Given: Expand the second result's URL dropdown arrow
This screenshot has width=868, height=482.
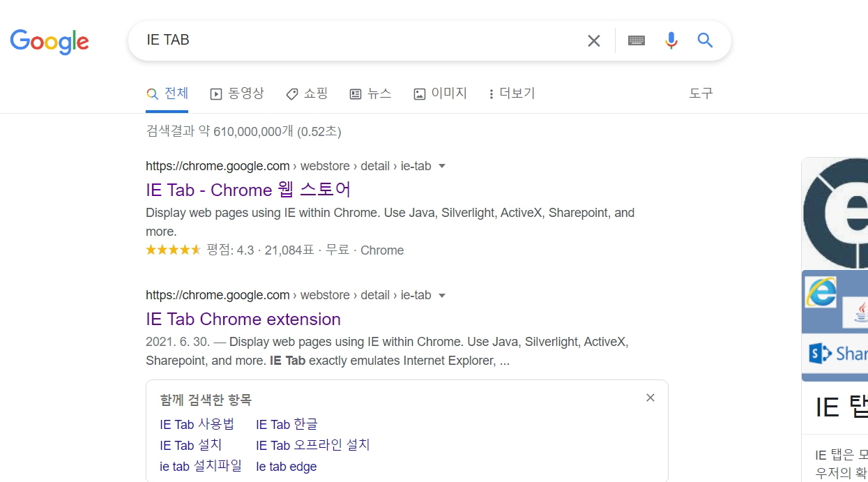Looking at the screenshot, I should [441, 296].
